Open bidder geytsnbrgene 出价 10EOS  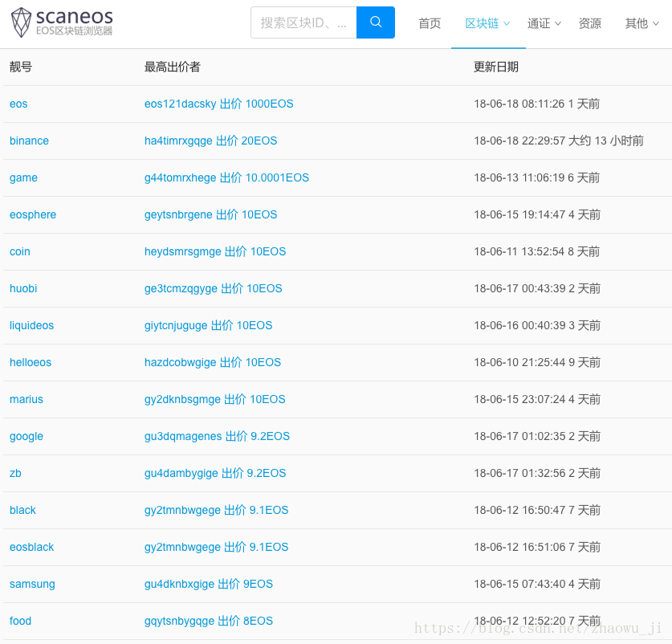(x=210, y=215)
